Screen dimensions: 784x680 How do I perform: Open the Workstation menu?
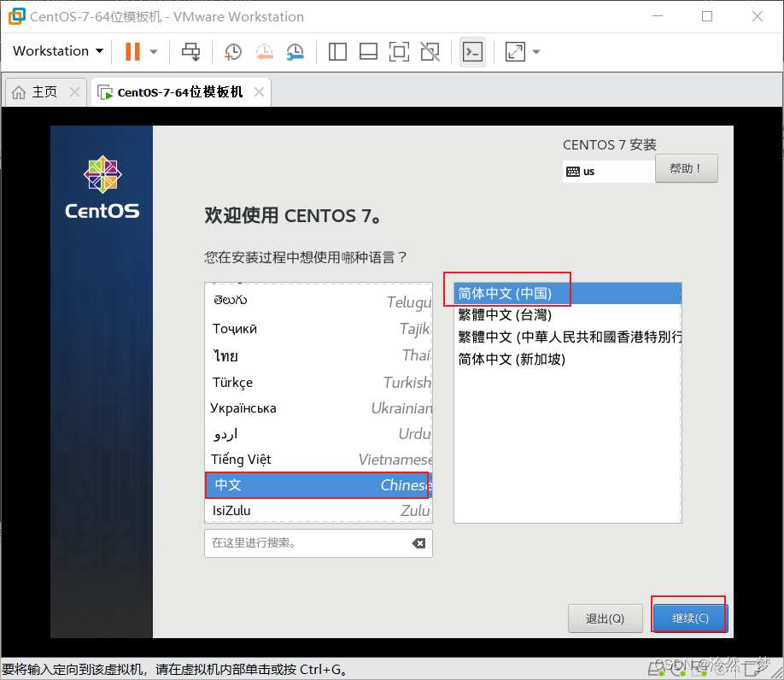pyautogui.click(x=58, y=51)
